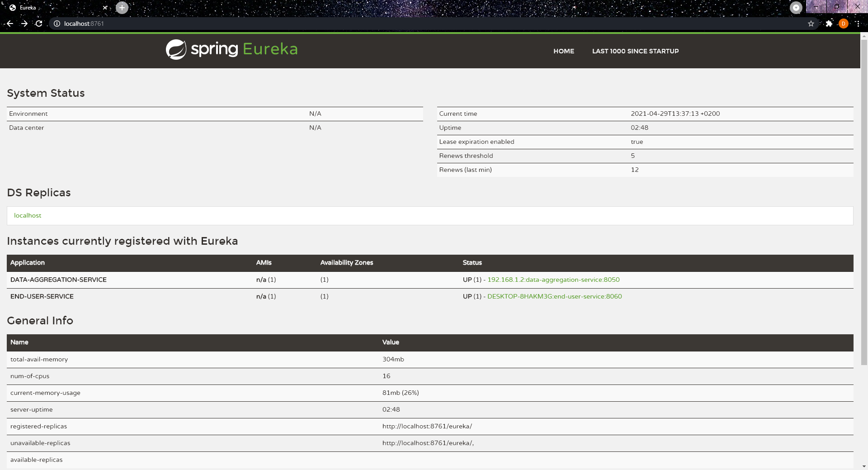
Task: Click the registered-replicas row name
Action: pyautogui.click(x=38, y=426)
